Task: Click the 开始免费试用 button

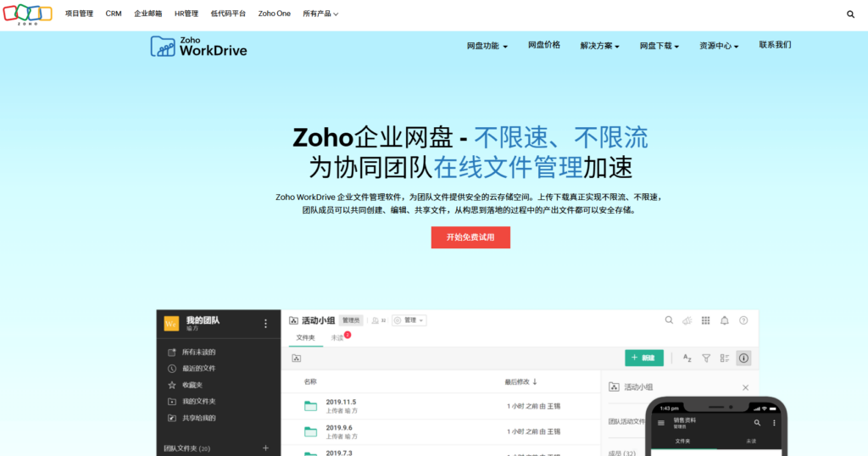Action: 470,237
